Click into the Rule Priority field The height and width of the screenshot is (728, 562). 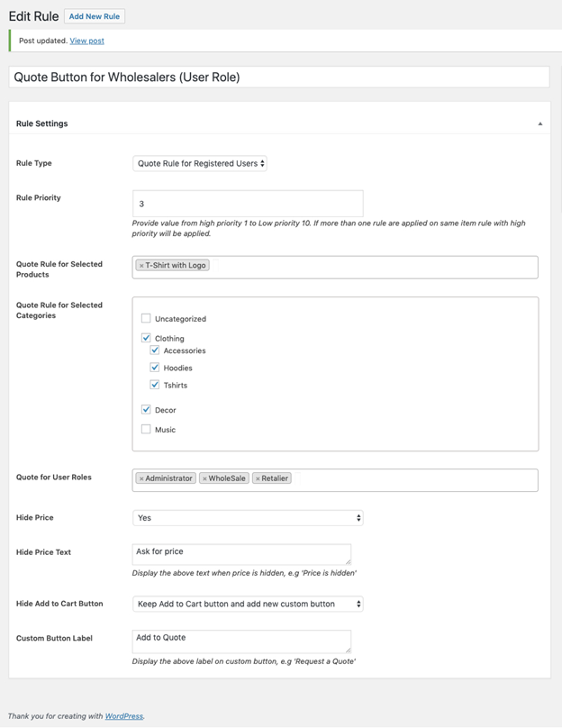point(248,204)
